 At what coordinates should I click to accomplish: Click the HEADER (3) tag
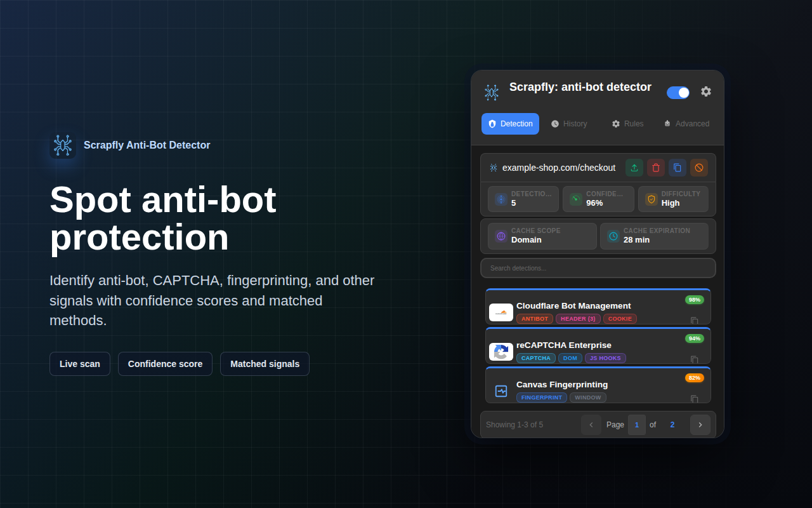point(578,319)
